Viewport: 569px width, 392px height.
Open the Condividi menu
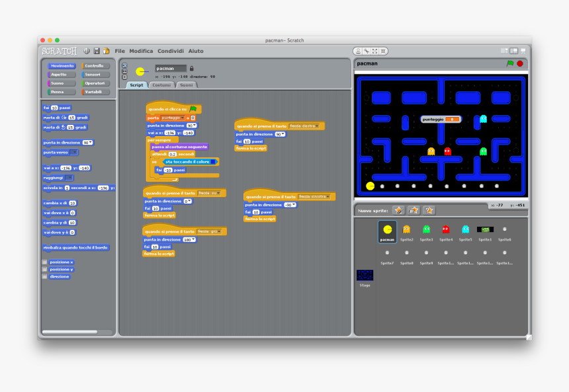point(171,51)
